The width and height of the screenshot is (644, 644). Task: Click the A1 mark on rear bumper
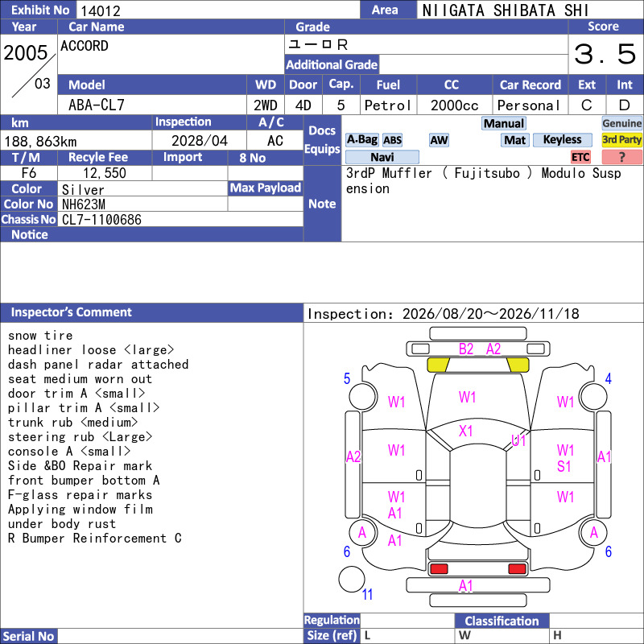(466, 586)
